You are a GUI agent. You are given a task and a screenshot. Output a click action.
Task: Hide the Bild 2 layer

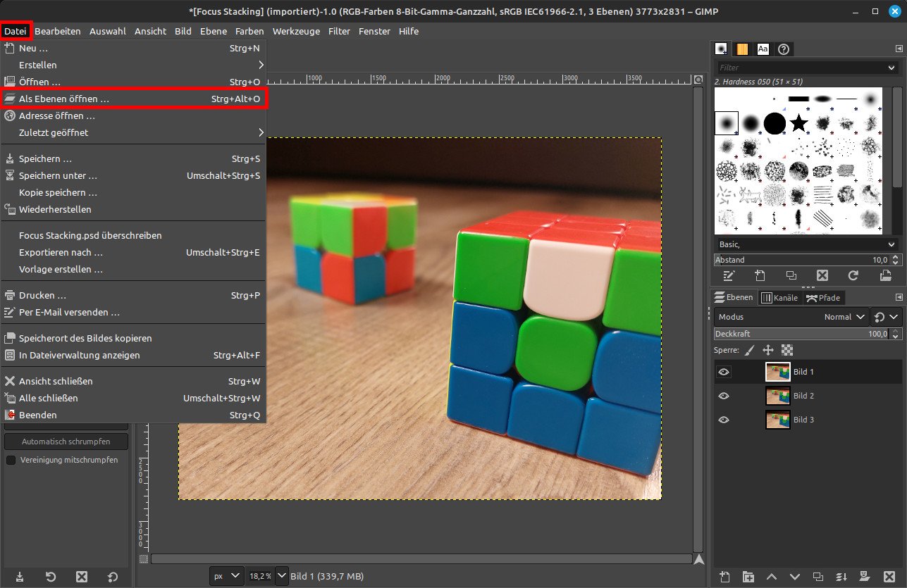[723, 396]
